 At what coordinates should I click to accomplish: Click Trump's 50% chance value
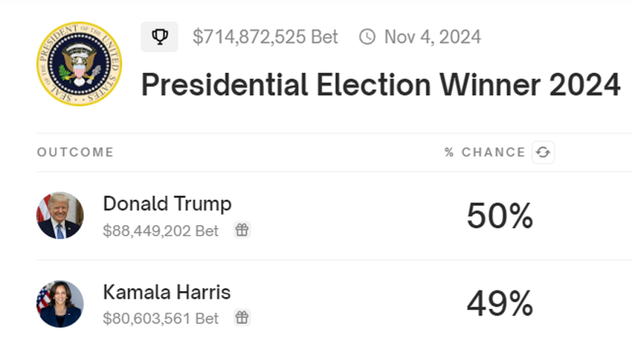click(x=500, y=216)
